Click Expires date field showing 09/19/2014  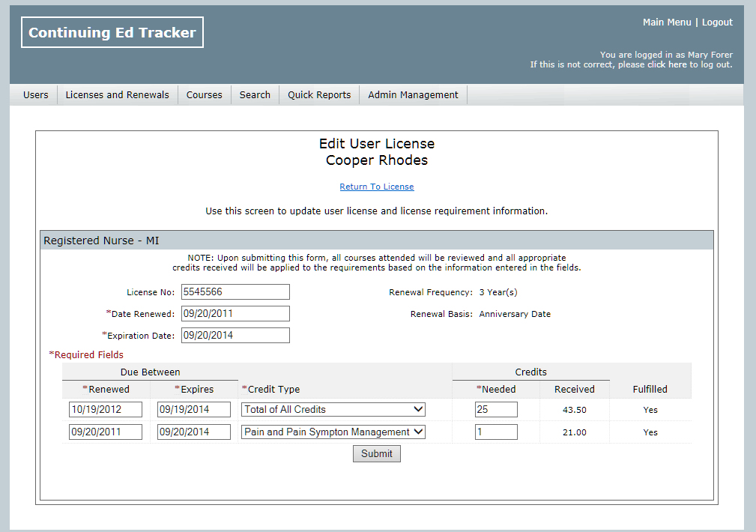[193, 410]
